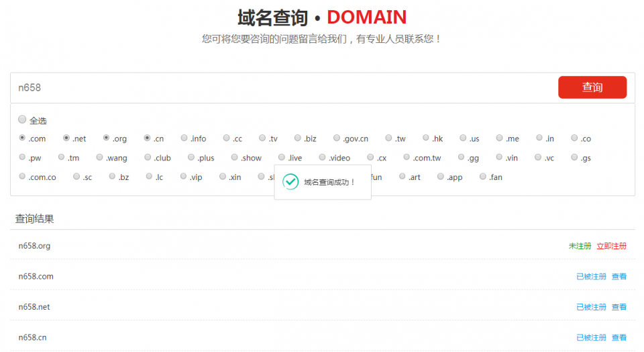This screenshot has height=352, width=644.
Task: Select the .vin domain option
Action: pos(499,157)
